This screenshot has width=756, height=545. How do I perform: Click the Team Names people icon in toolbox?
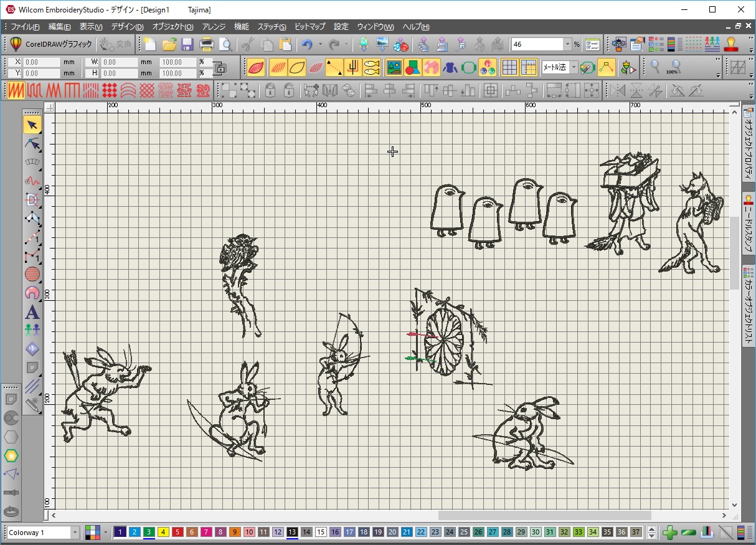tap(32, 329)
